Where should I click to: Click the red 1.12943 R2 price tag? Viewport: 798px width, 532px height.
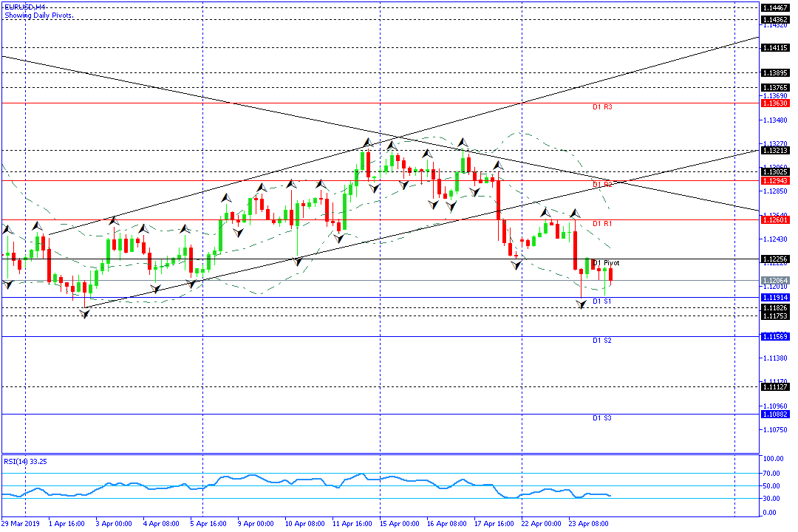(x=774, y=181)
